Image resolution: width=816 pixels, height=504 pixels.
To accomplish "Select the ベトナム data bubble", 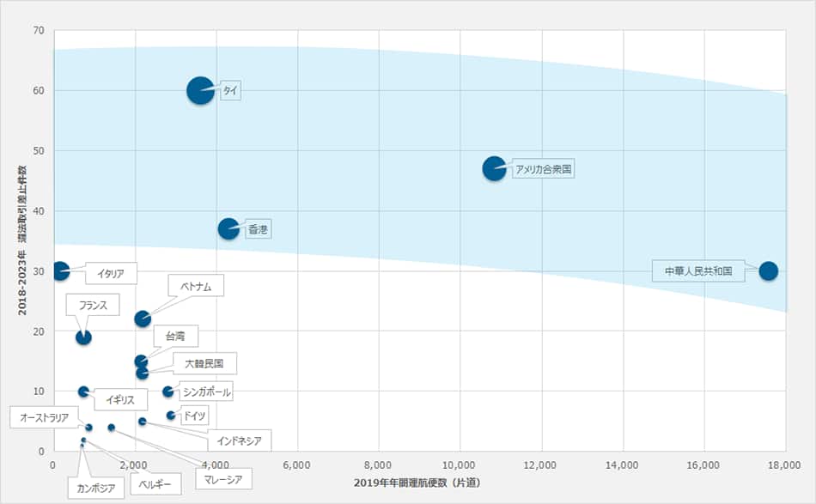I will click(143, 319).
